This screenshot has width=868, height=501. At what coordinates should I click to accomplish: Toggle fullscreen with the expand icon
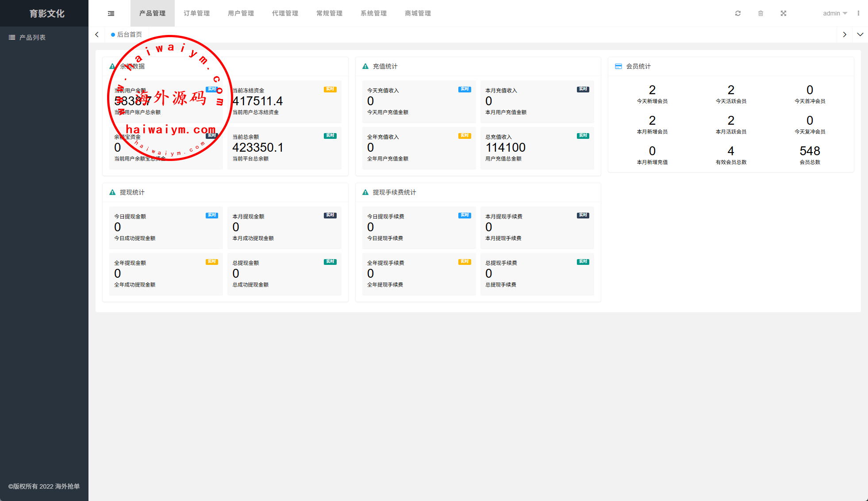point(784,13)
